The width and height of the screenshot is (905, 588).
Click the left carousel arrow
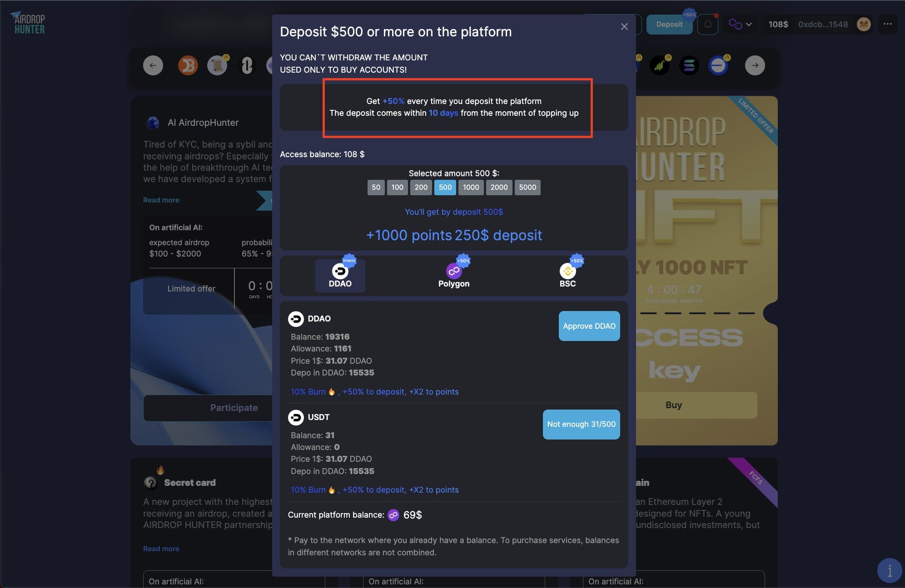point(153,65)
